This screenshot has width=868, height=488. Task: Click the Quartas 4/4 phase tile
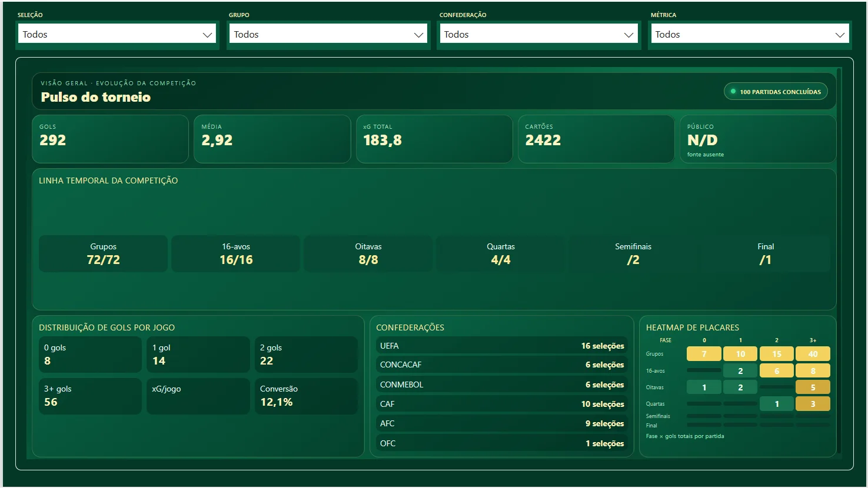click(501, 253)
